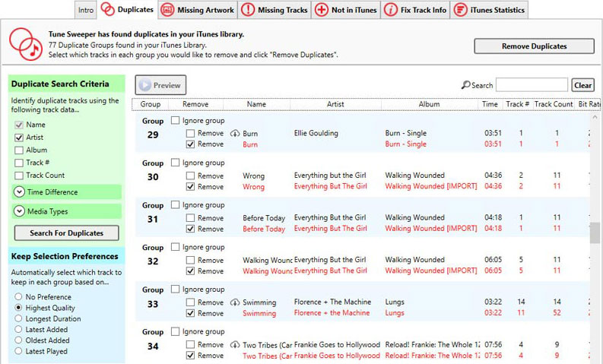Click the Search magnifier icon
This screenshot has width=603, height=364.
[x=465, y=84]
